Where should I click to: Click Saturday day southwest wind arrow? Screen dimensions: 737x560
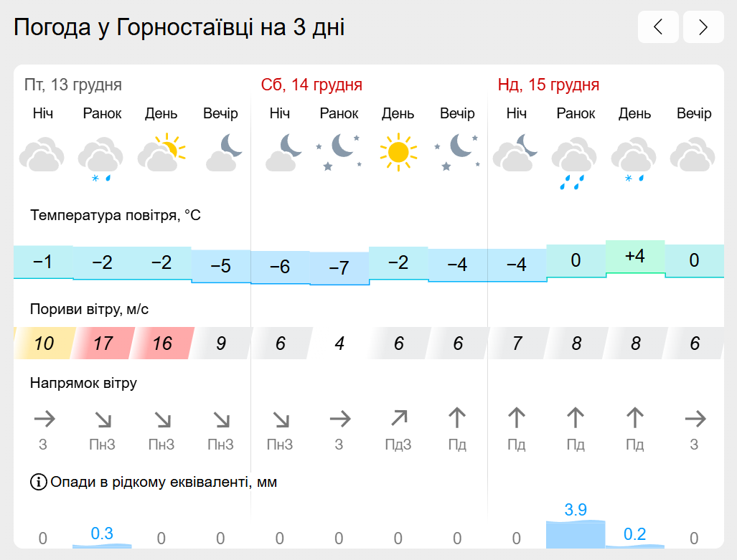pos(398,418)
